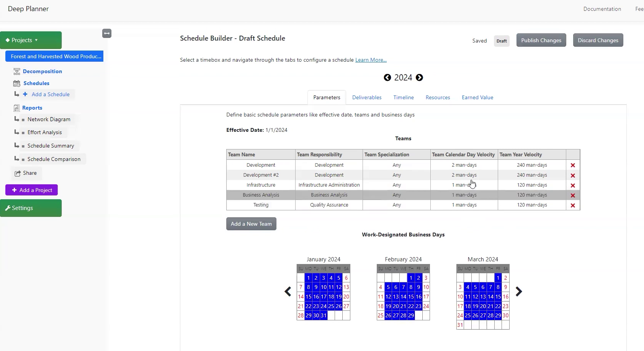Toggle January 31 business day
644x351 pixels.
point(324,315)
